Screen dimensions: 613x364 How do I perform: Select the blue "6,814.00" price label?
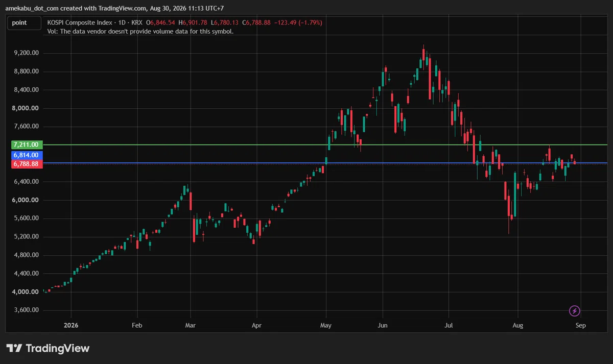pyautogui.click(x=27, y=155)
